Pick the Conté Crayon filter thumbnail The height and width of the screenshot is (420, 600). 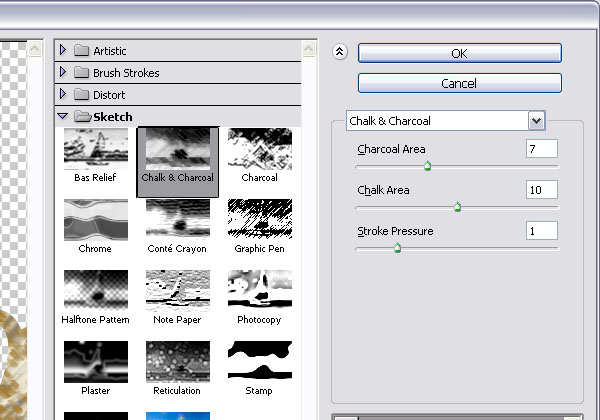pyautogui.click(x=177, y=219)
